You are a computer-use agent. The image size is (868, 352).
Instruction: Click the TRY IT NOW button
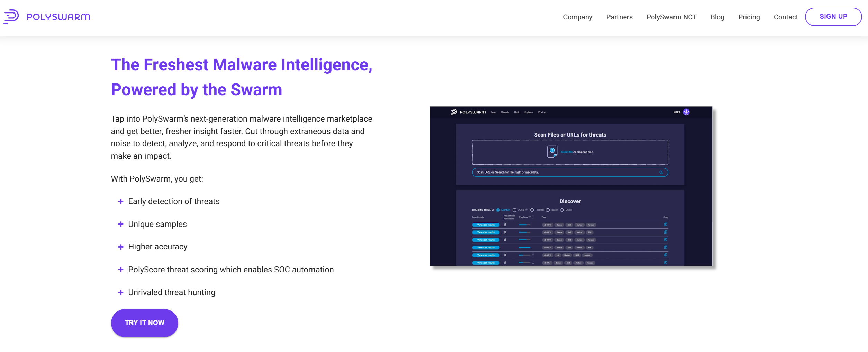(144, 323)
